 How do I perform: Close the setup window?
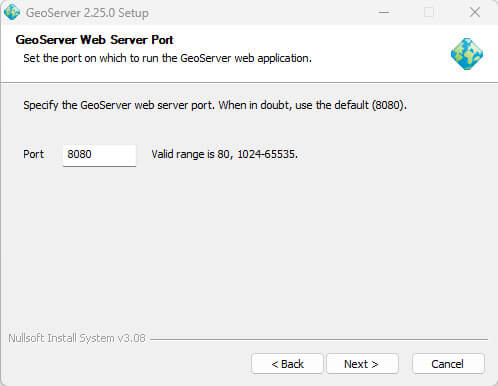(475, 13)
